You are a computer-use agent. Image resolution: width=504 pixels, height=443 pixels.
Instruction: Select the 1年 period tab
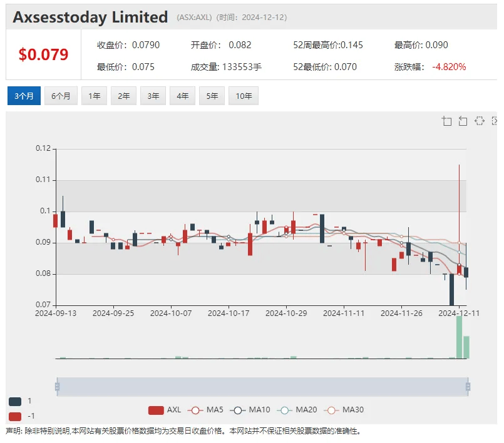[x=94, y=96]
